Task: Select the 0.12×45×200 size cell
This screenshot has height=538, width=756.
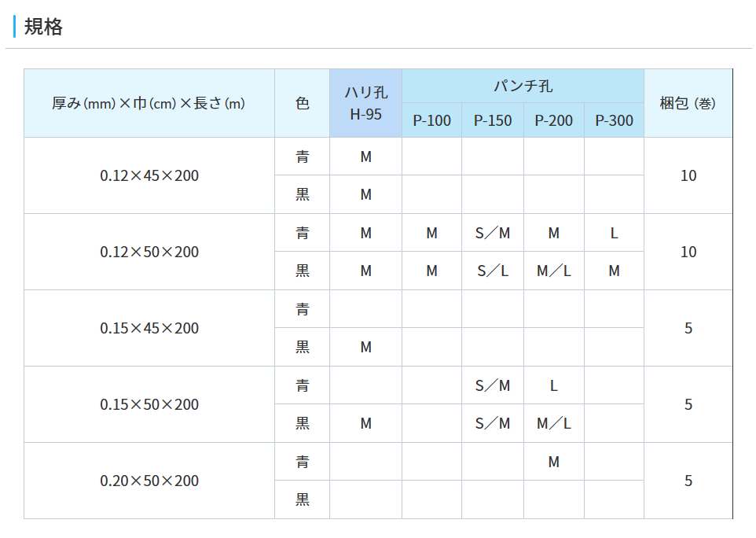Action: tap(149, 175)
